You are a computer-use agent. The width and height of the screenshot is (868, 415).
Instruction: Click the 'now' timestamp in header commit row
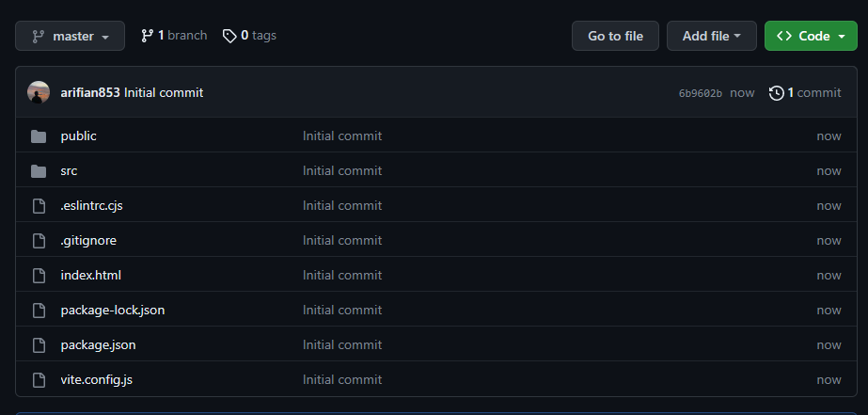[742, 93]
